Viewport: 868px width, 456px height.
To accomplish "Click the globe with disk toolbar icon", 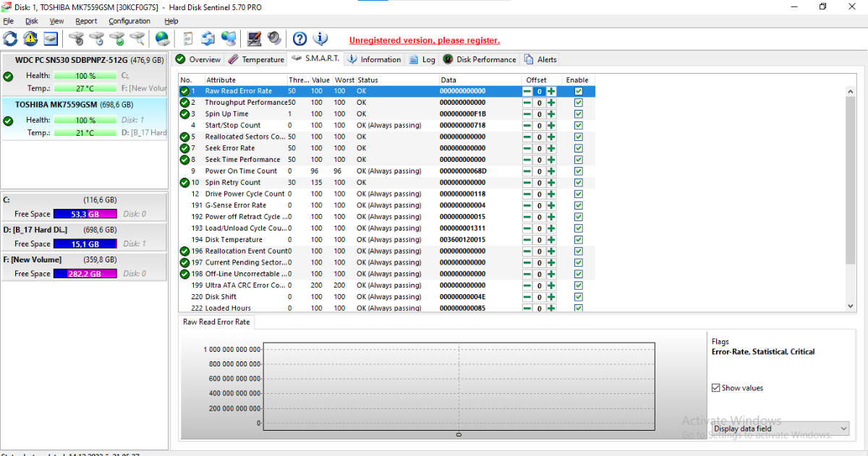I will [x=162, y=38].
